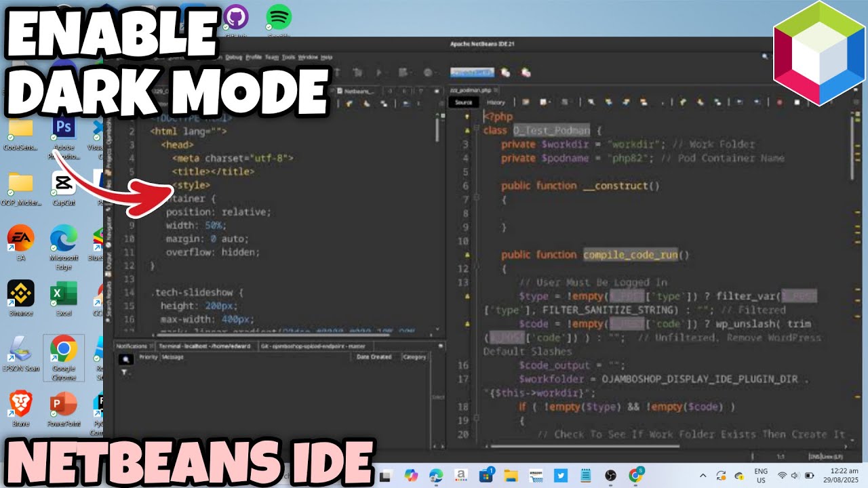The height and width of the screenshot is (488, 868).
Task: Select the Brave desktop icon
Action: (20, 409)
